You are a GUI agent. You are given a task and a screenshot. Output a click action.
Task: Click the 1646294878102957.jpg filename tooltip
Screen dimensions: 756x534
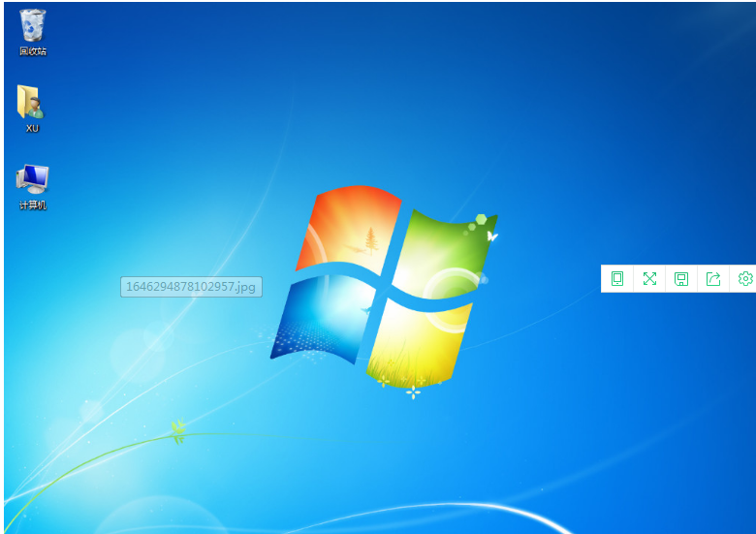tap(191, 287)
